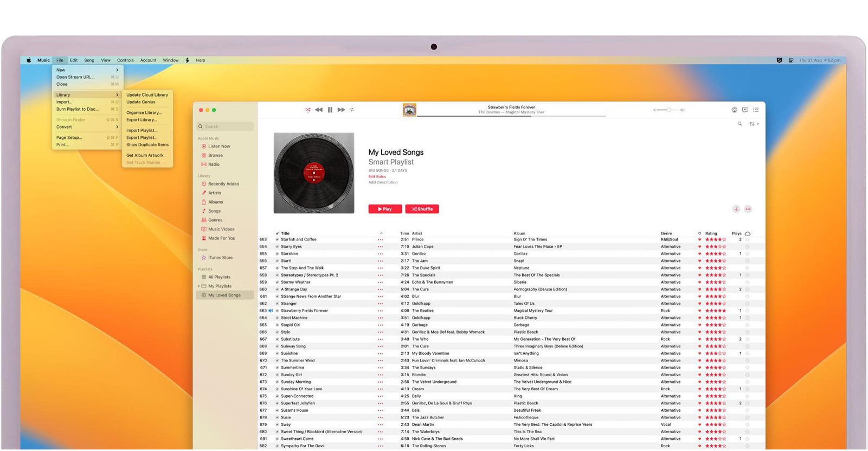Open Browse in the sidebar
Viewport: 868px width, 451px height.
coord(215,155)
